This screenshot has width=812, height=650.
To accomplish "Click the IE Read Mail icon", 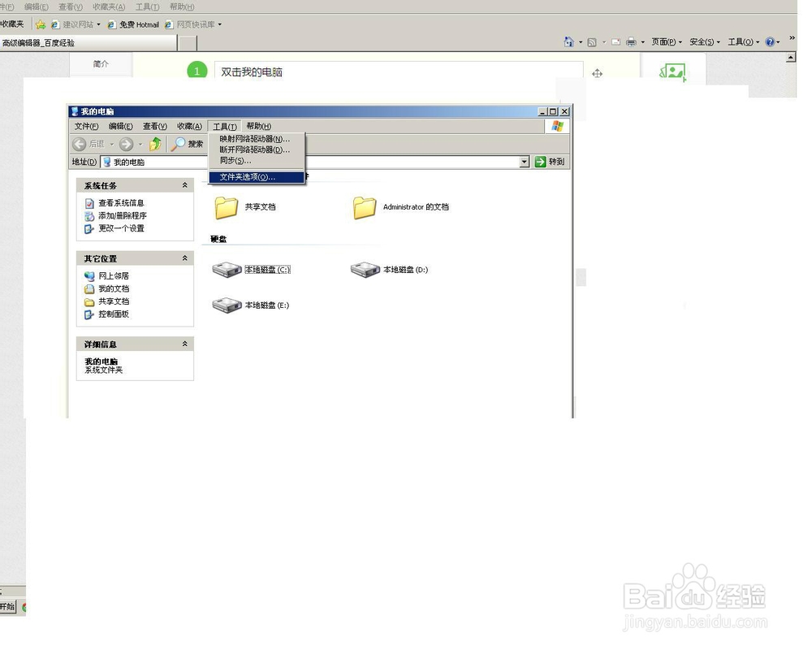I will point(615,42).
